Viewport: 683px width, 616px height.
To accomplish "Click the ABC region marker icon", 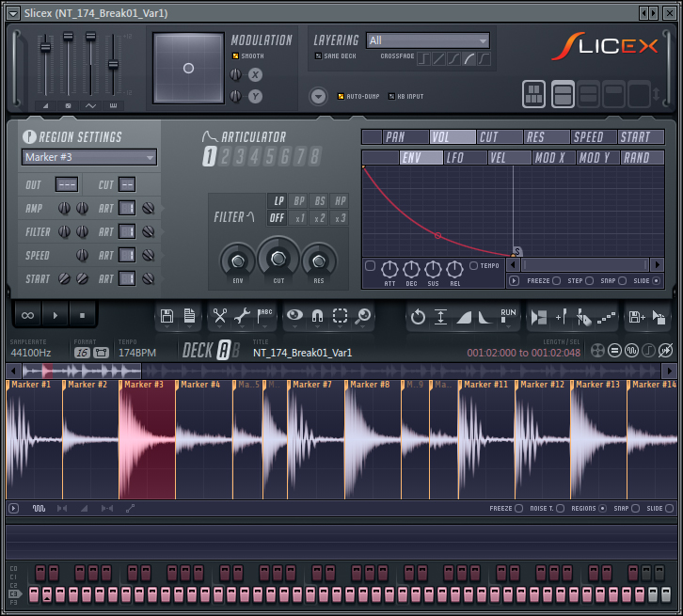I will tap(264, 316).
